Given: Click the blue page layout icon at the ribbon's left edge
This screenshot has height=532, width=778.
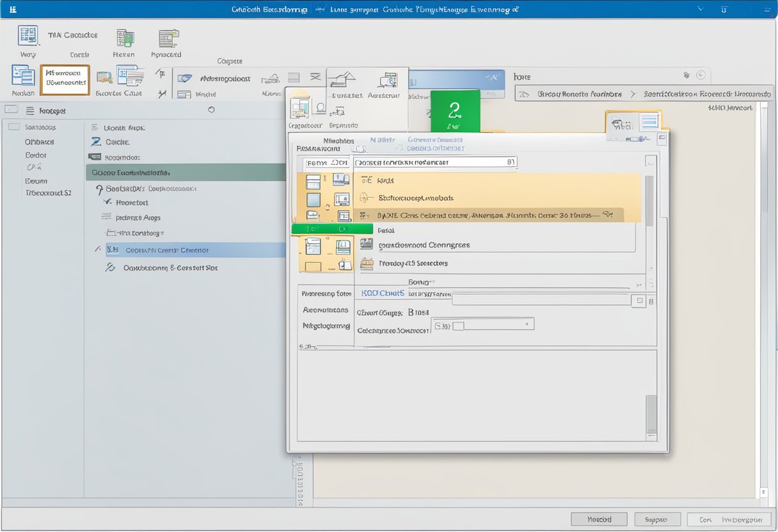Looking at the screenshot, I should pos(23,75).
